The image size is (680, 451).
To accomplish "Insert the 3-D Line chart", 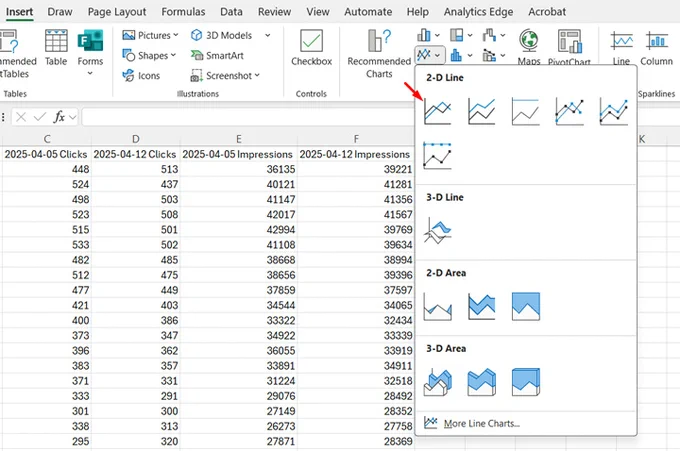I will [x=438, y=230].
